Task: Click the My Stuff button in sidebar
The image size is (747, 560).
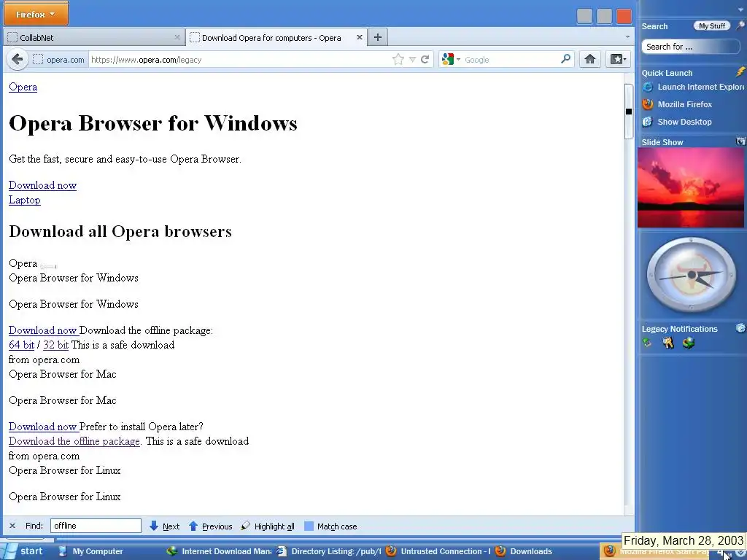Action: click(x=712, y=26)
